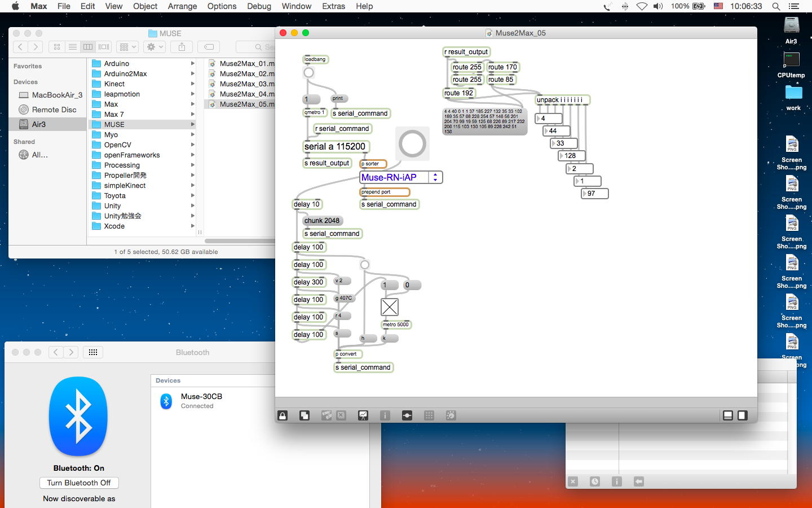This screenshot has height=508, width=812.
Task: Toggle the X toggle box above metro 5000
Action: tap(390, 307)
